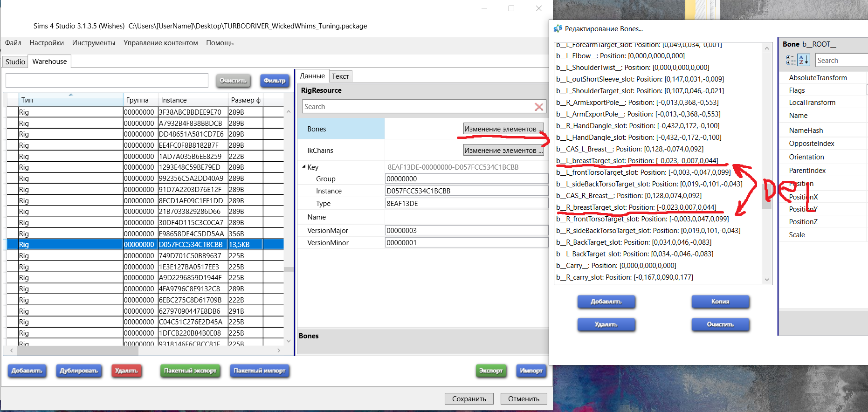Click the Фильтр button
Screen dimensions: 868x412
pyautogui.click(x=275, y=81)
